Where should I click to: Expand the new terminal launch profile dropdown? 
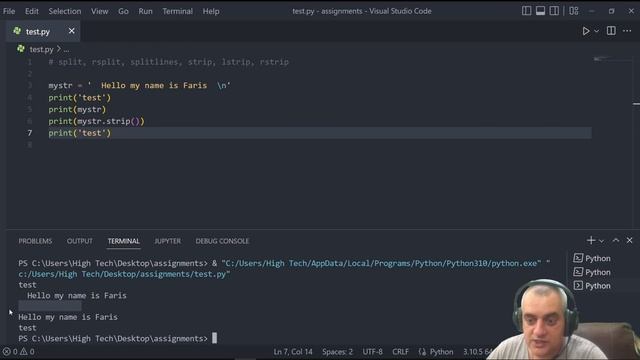601,241
